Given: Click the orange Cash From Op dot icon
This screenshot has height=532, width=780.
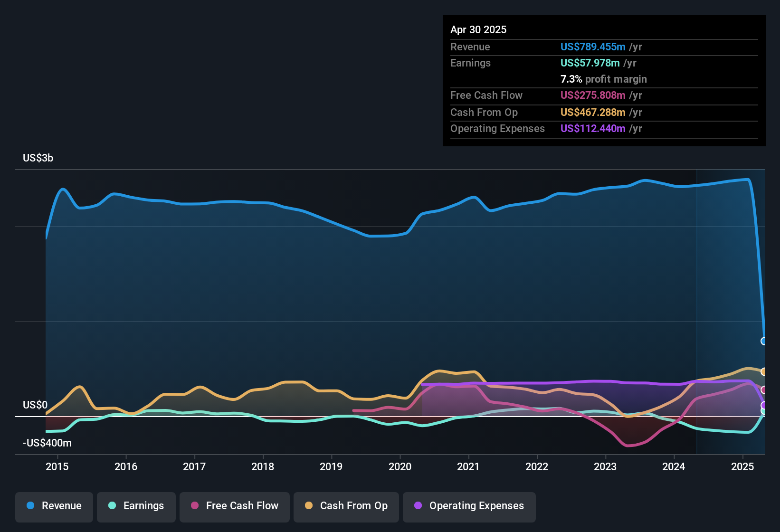Looking at the screenshot, I should (x=309, y=506).
